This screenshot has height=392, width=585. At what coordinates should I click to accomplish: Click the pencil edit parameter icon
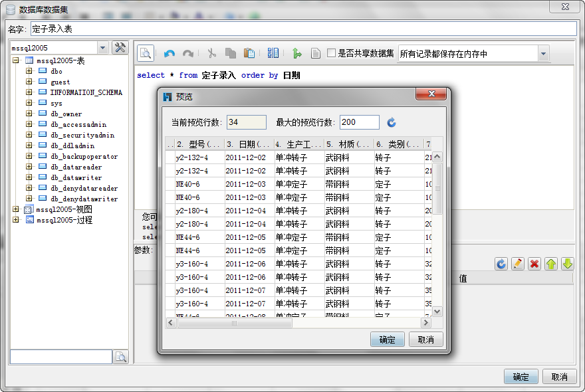(517, 264)
